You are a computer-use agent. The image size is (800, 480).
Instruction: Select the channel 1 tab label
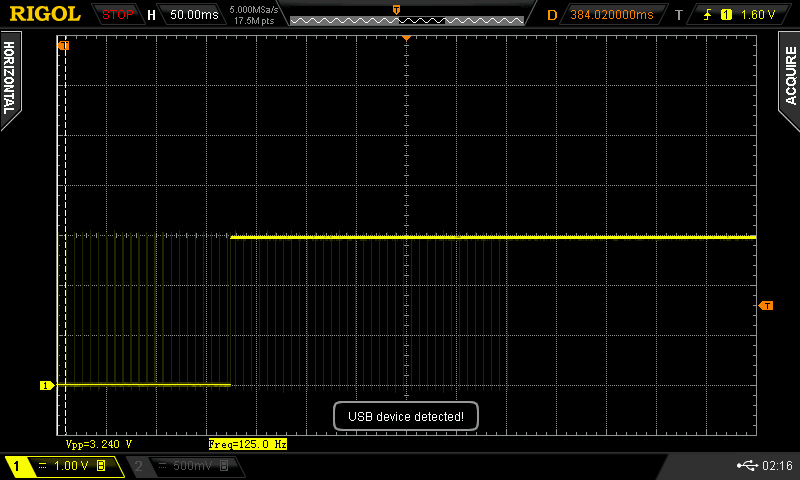pyautogui.click(x=16, y=466)
